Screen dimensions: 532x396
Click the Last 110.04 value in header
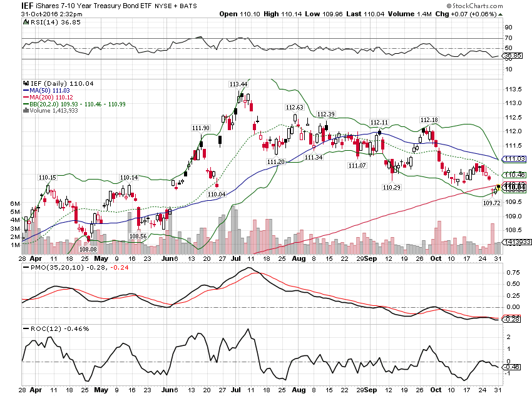[365, 14]
